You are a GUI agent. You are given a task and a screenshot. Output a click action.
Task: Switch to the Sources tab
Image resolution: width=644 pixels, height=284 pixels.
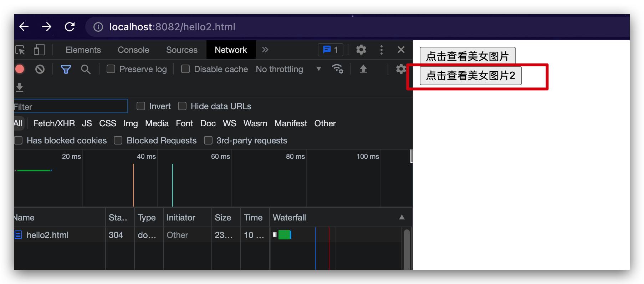tap(182, 50)
